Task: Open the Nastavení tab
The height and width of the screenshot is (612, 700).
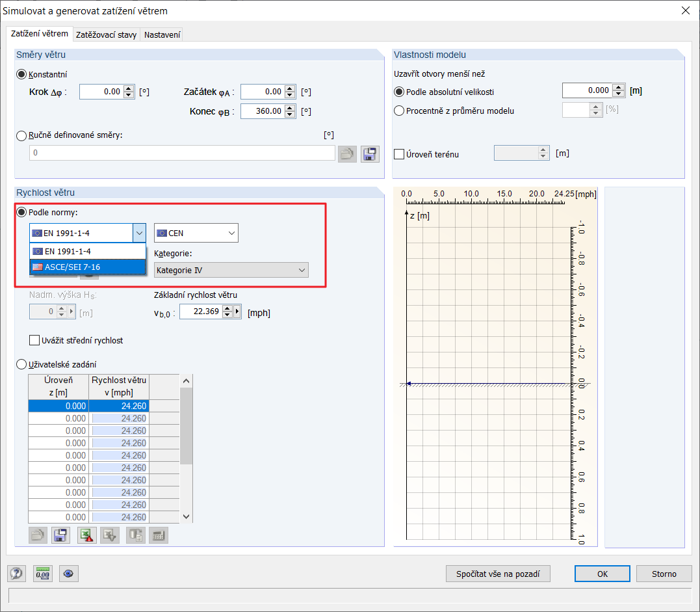Action: 161,35
